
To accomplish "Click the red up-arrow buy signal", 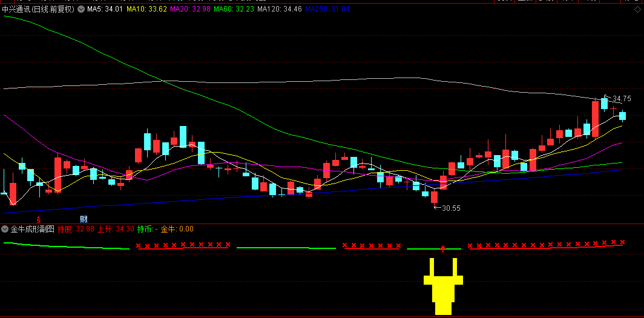I will [443, 248].
